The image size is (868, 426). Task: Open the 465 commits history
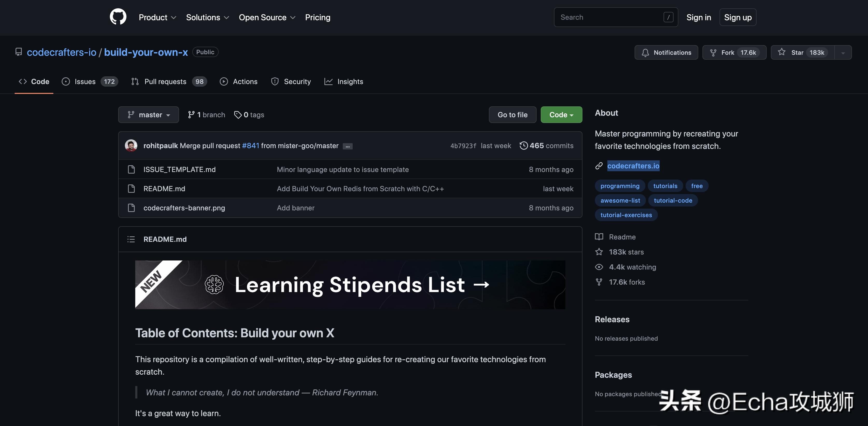tap(546, 146)
